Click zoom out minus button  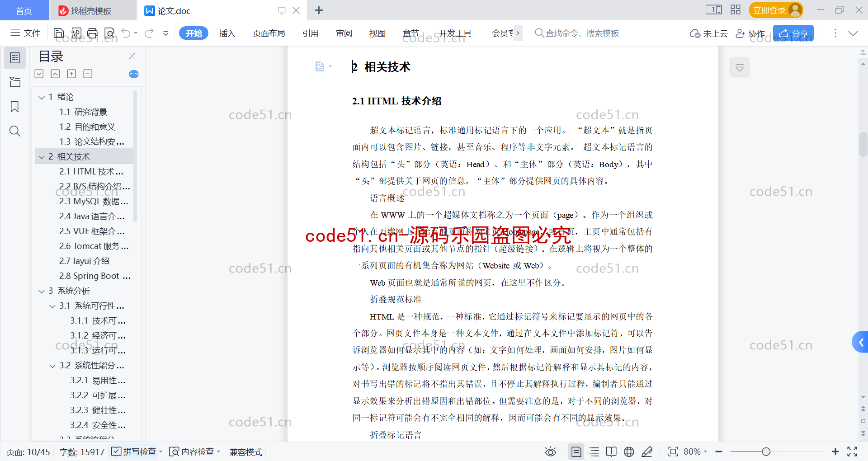[x=719, y=452]
